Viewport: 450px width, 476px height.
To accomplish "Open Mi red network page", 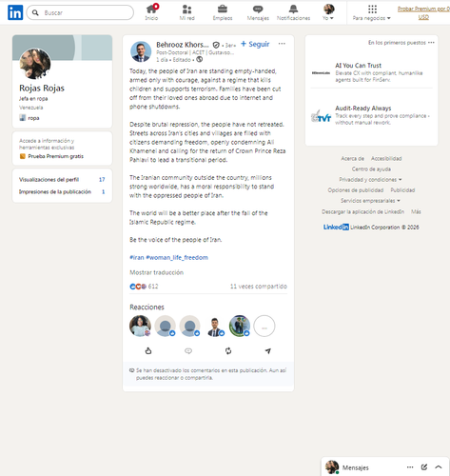I will [187, 12].
